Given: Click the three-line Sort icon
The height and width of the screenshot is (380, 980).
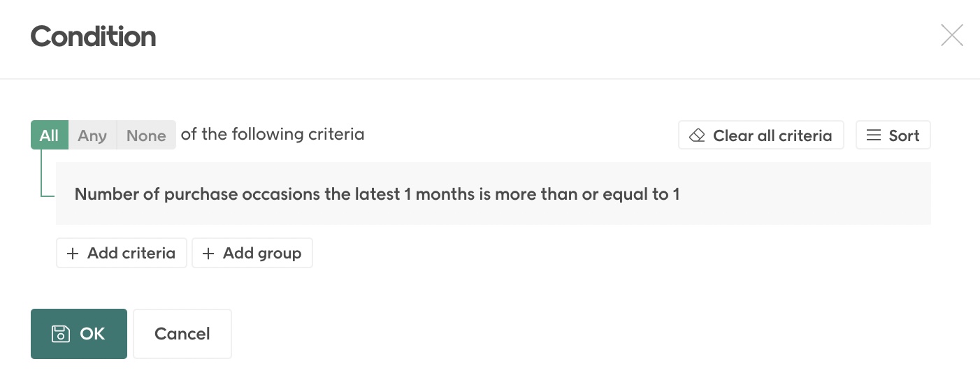Looking at the screenshot, I should pyautogui.click(x=874, y=136).
